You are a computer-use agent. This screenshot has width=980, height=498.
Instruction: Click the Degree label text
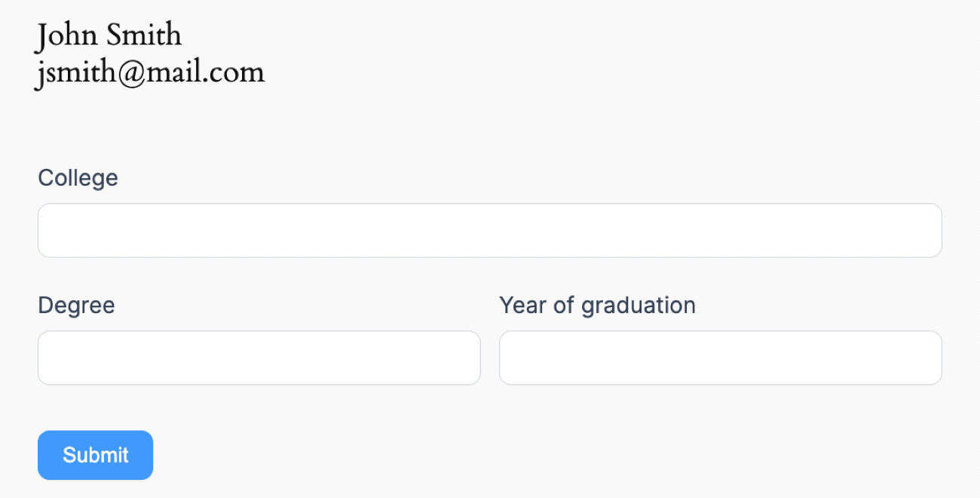(x=76, y=306)
